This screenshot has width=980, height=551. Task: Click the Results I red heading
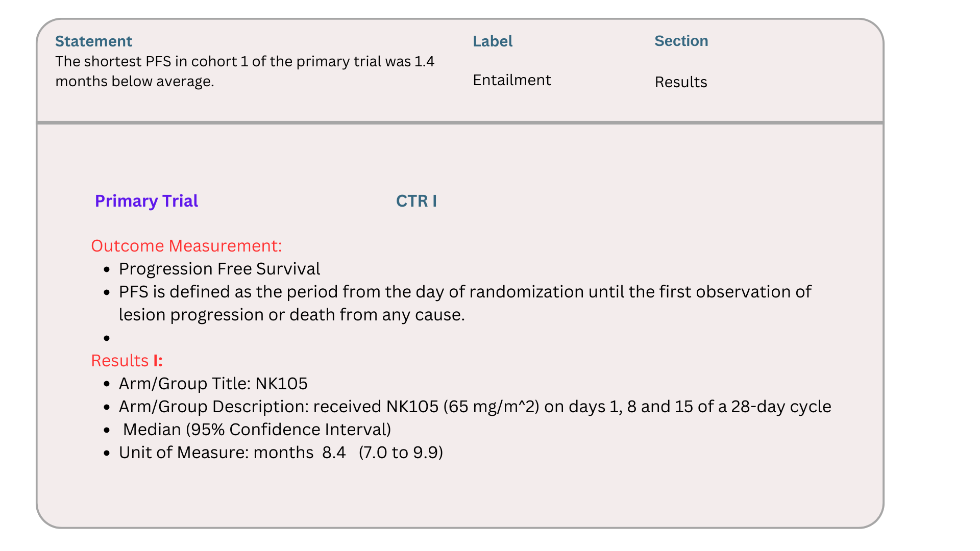[x=127, y=361]
